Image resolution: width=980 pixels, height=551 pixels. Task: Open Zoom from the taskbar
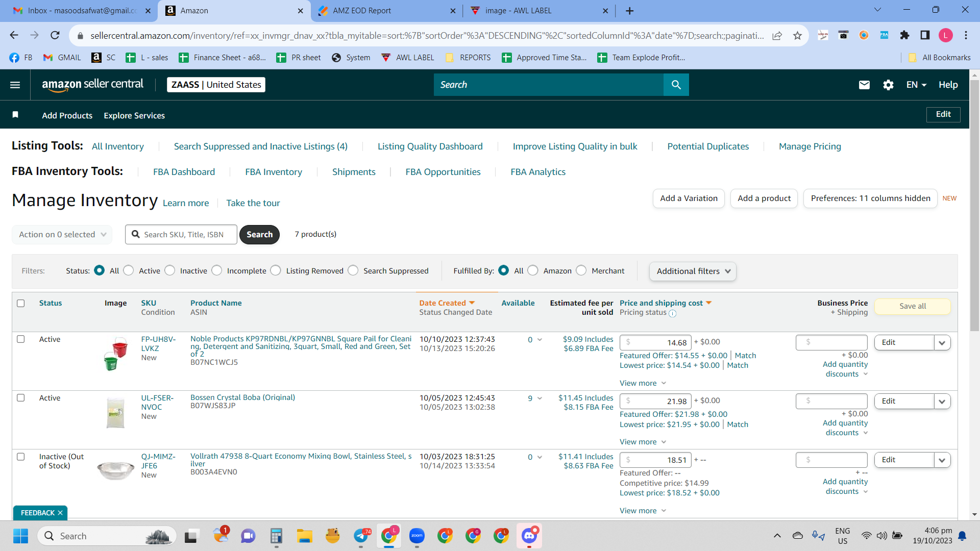pyautogui.click(x=417, y=536)
